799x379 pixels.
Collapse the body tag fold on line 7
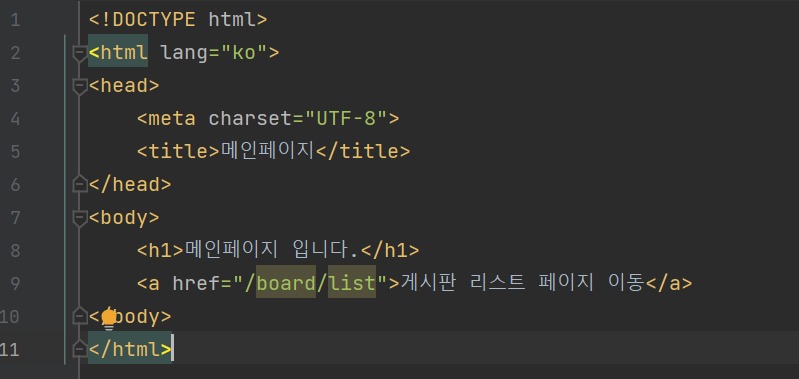(80, 219)
